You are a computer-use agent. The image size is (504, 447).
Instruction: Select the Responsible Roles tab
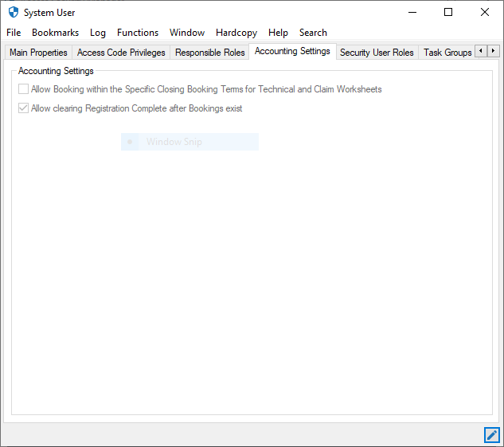(209, 53)
